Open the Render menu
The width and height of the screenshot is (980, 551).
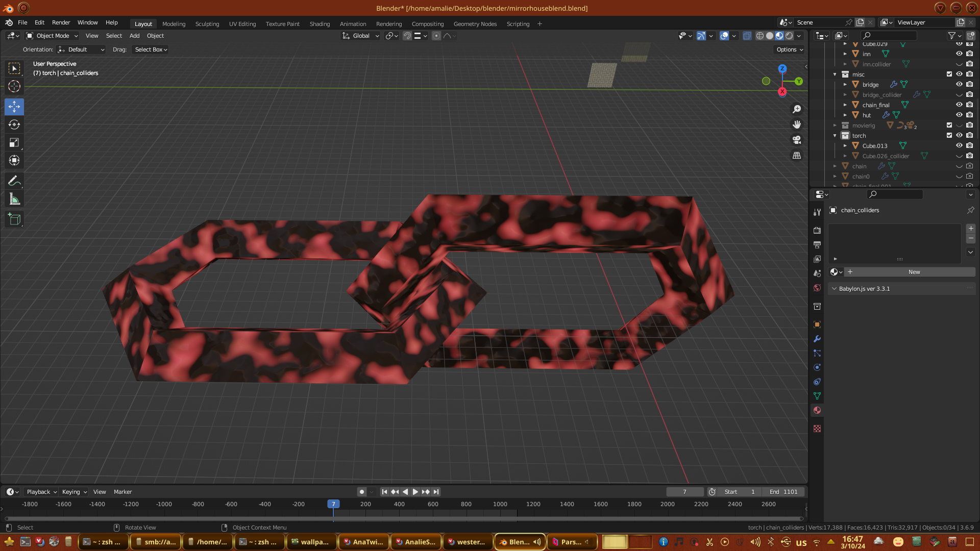tap(61, 22)
